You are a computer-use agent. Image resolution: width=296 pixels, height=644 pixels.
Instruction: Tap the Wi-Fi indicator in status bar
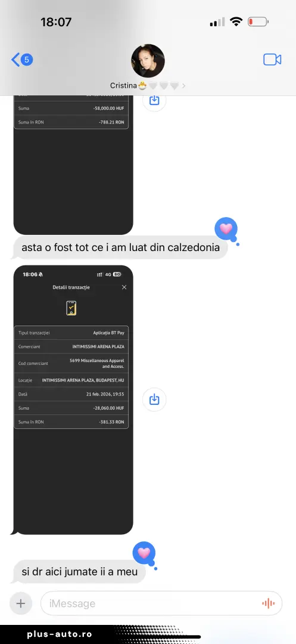[236, 22]
